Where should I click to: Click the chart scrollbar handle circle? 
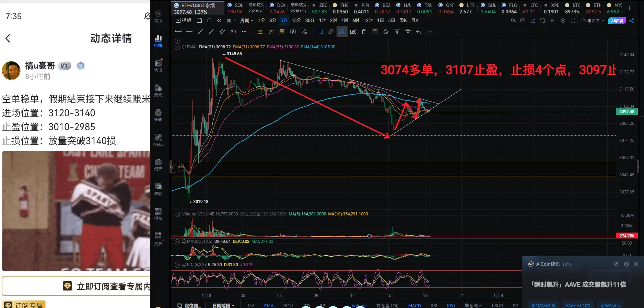370,236
